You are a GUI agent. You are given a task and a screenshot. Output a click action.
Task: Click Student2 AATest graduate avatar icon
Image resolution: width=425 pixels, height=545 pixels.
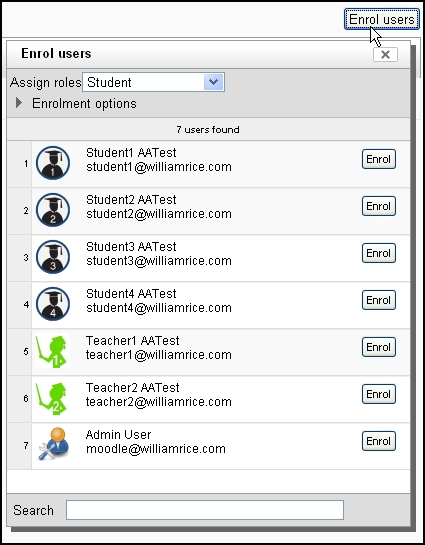53,210
